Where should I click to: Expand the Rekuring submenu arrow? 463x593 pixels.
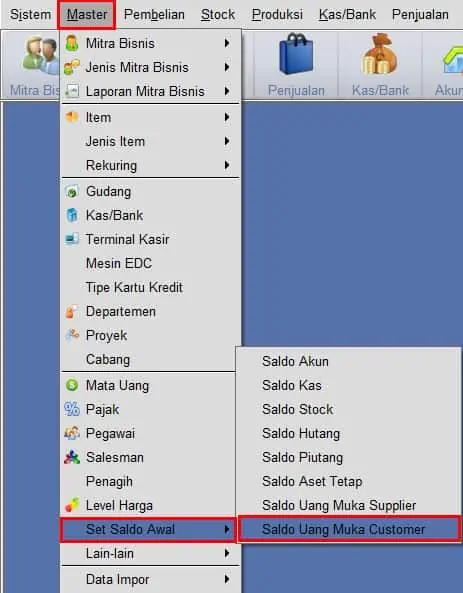coord(227,165)
